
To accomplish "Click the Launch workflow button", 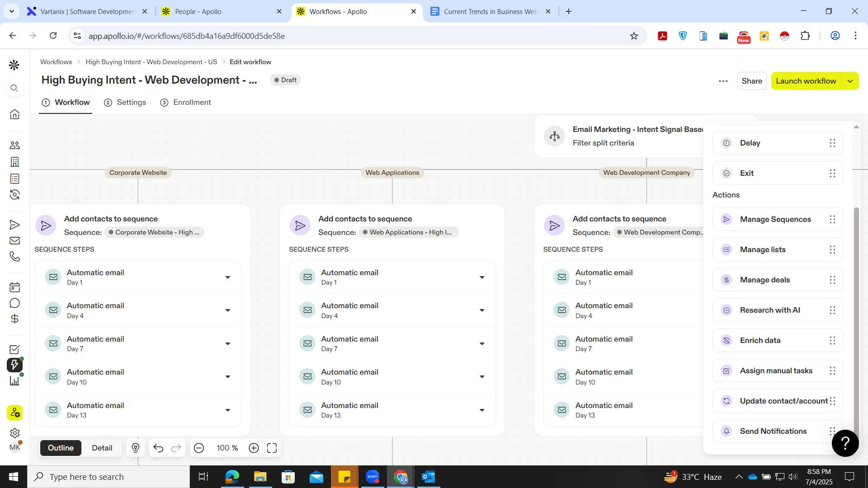I will (806, 81).
